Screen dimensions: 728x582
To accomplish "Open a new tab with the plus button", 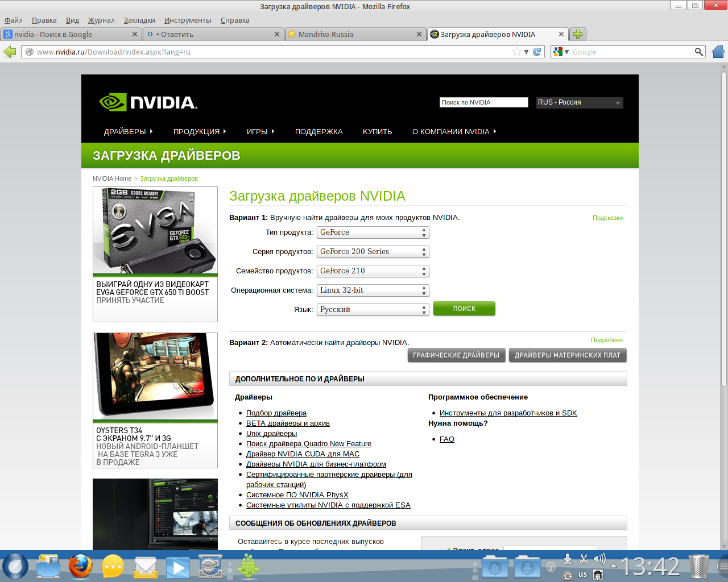I will coord(578,34).
